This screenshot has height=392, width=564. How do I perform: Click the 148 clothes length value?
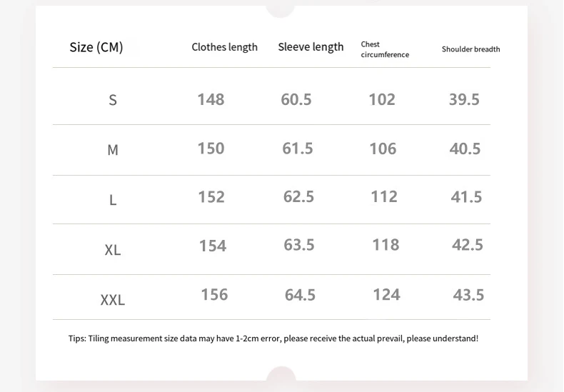211,99
